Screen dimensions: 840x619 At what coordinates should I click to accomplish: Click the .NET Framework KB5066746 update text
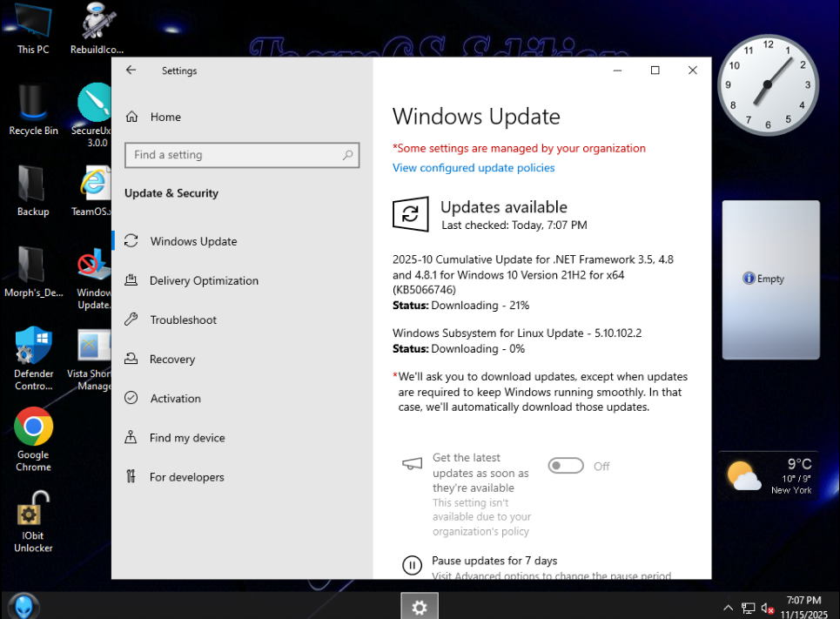(533, 274)
